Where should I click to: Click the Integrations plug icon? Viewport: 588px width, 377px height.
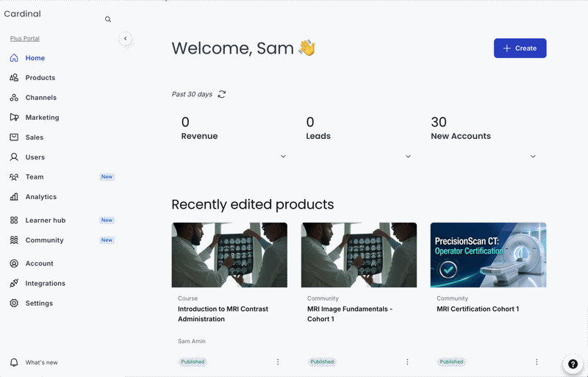coord(14,283)
